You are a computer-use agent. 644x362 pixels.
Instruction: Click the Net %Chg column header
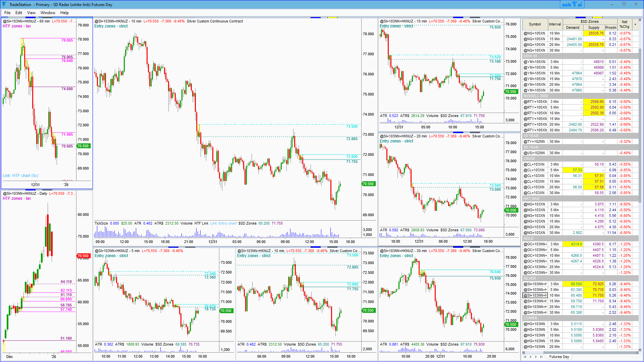pyautogui.click(x=624, y=24)
